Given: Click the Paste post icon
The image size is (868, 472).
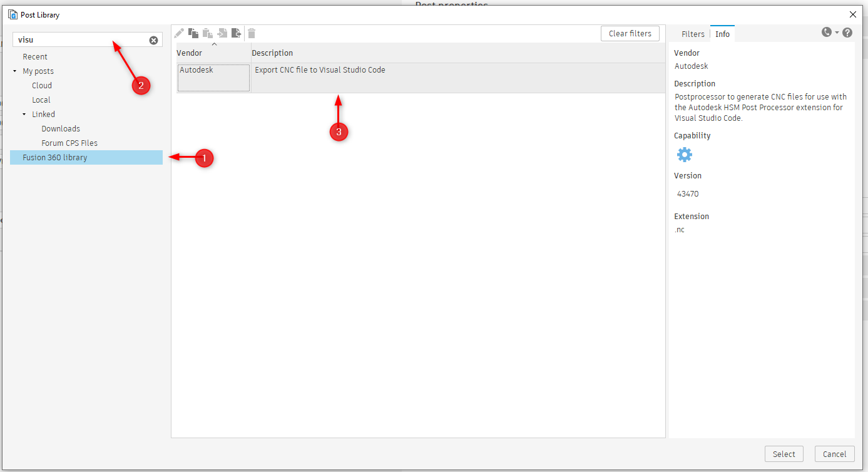Looking at the screenshot, I should tap(207, 33).
